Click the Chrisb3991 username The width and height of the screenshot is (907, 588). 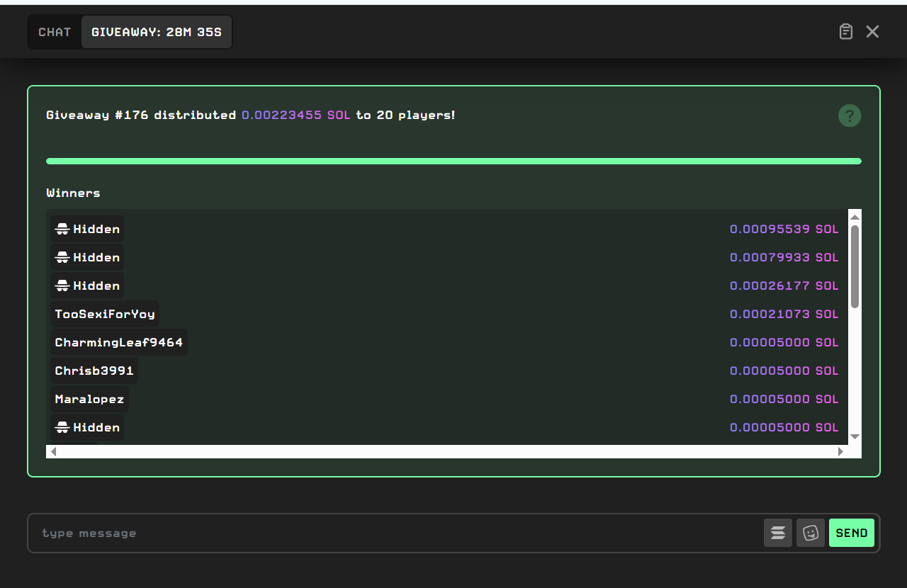94,371
